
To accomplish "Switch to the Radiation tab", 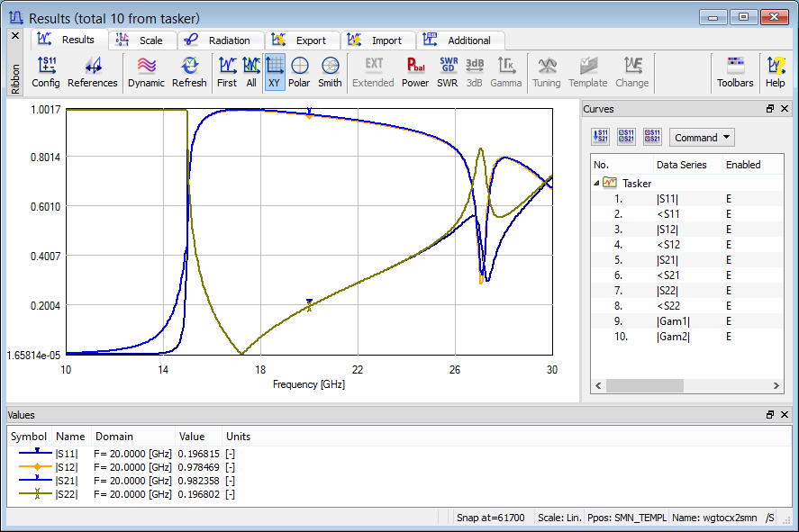I will (219, 41).
